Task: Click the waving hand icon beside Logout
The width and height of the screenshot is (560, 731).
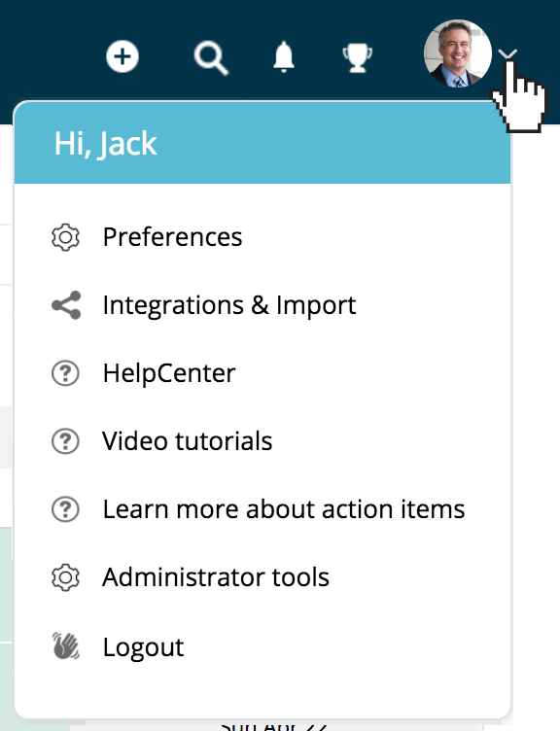Action: pos(65,645)
